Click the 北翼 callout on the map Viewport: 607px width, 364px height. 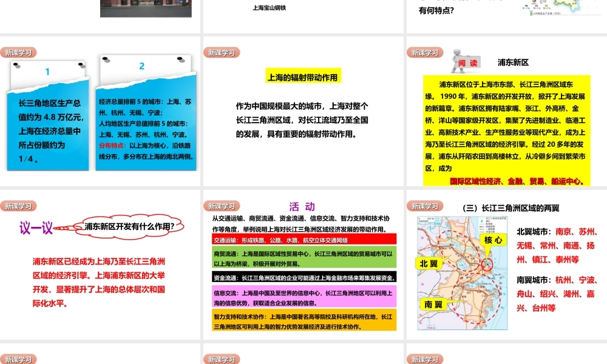[429, 263]
